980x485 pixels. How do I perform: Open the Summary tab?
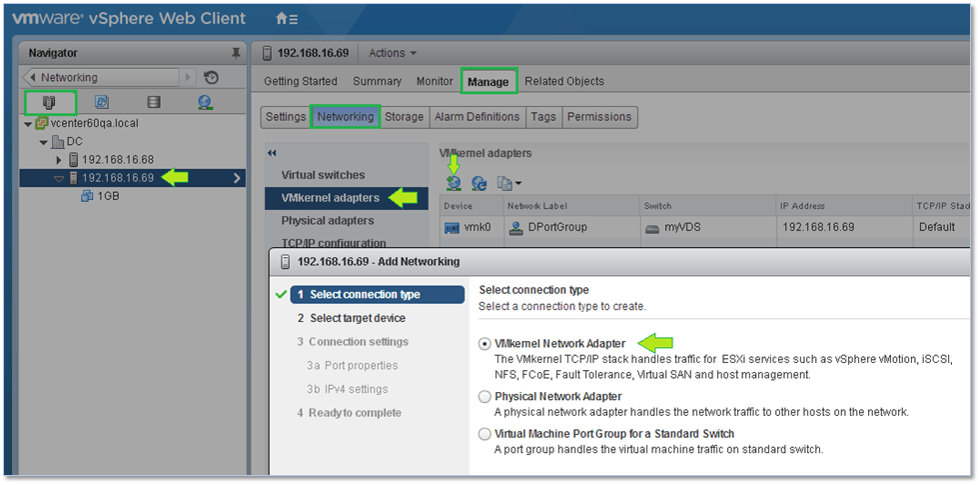[377, 81]
